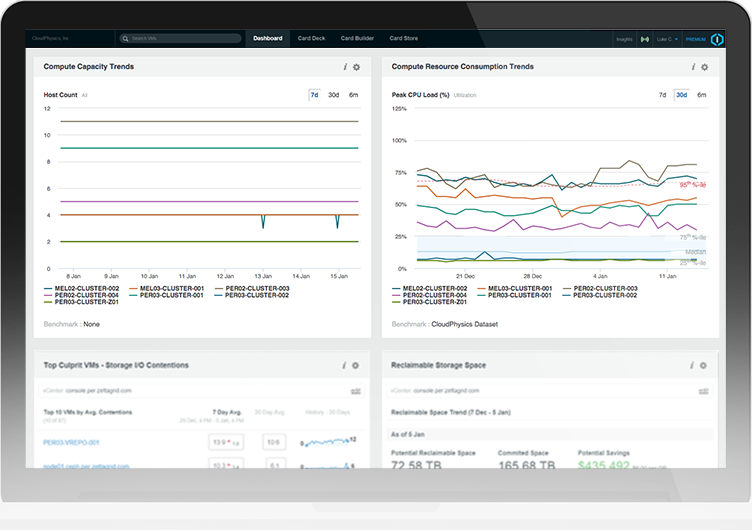Open the Peak CPU Load 'Utilization' selector

pyautogui.click(x=465, y=96)
